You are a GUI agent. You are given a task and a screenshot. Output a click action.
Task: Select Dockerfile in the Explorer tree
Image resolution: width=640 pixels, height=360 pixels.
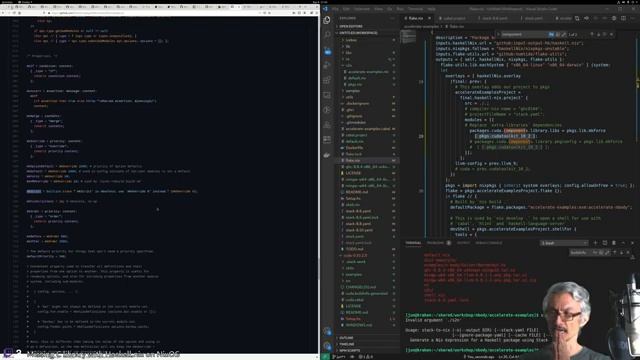(x=367, y=148)
